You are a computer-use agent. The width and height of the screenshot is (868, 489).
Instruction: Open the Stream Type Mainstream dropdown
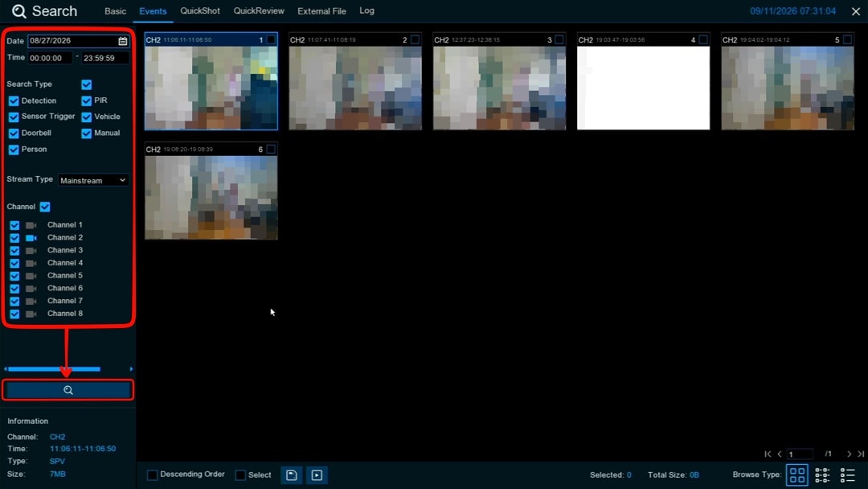[93, 180]
